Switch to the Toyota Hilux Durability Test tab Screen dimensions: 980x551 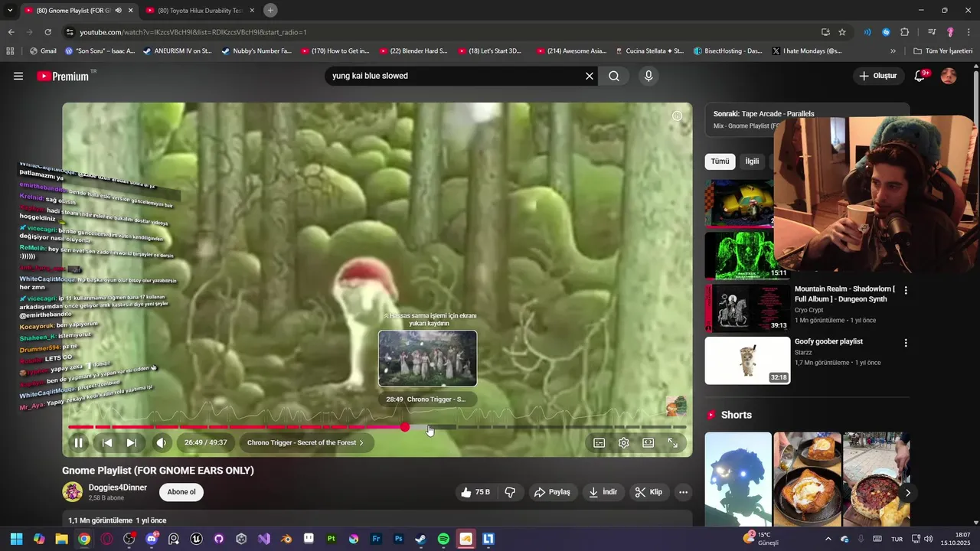pyautogui.click(x=199, y=10)
